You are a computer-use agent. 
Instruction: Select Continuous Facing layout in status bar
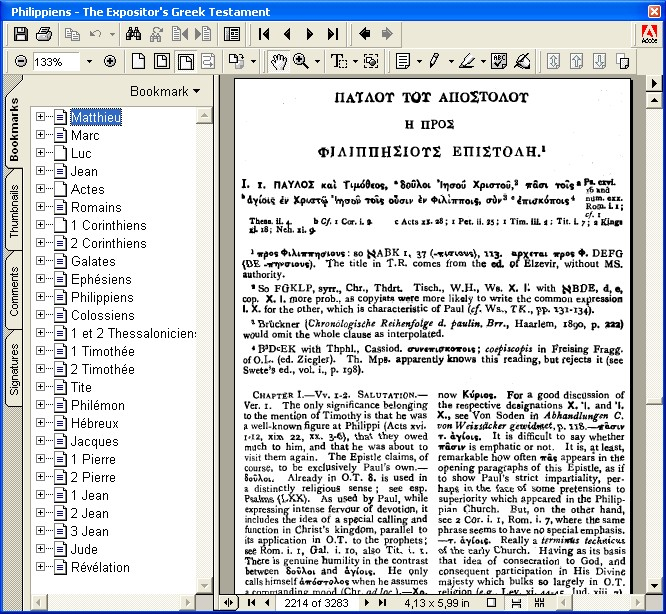click(x=539, y=603)
